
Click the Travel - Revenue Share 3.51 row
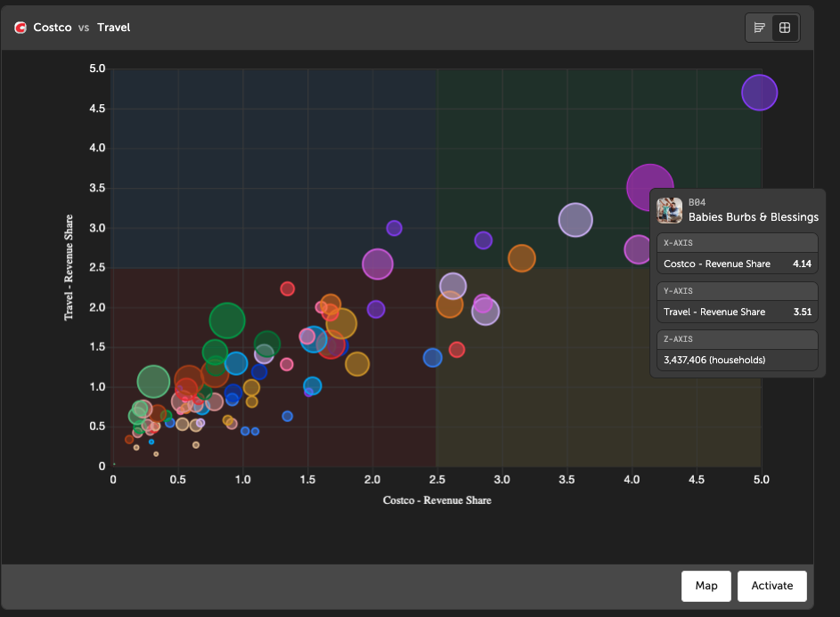point(738,312)
